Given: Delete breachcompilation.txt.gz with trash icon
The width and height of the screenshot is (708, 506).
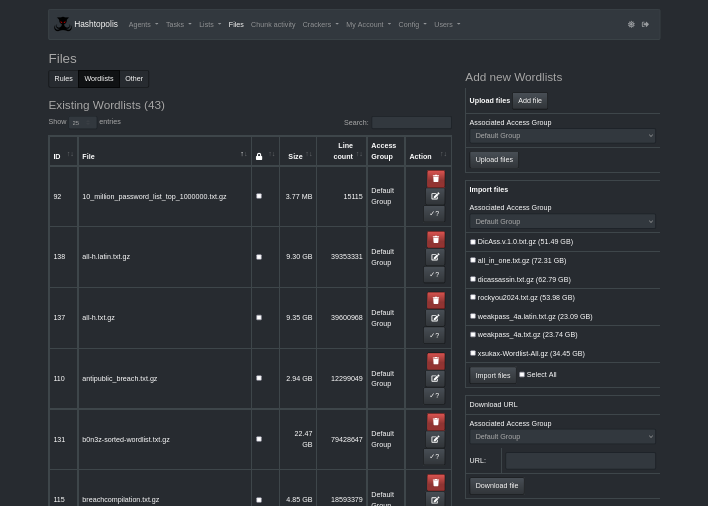Looking at the screenshot, I should pos(436,483).
